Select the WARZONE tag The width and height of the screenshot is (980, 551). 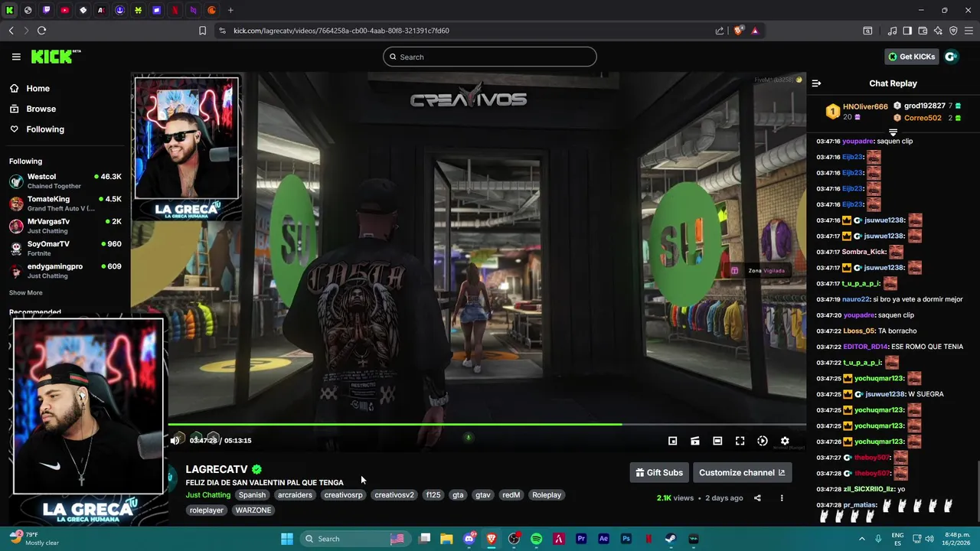point(253,510)
